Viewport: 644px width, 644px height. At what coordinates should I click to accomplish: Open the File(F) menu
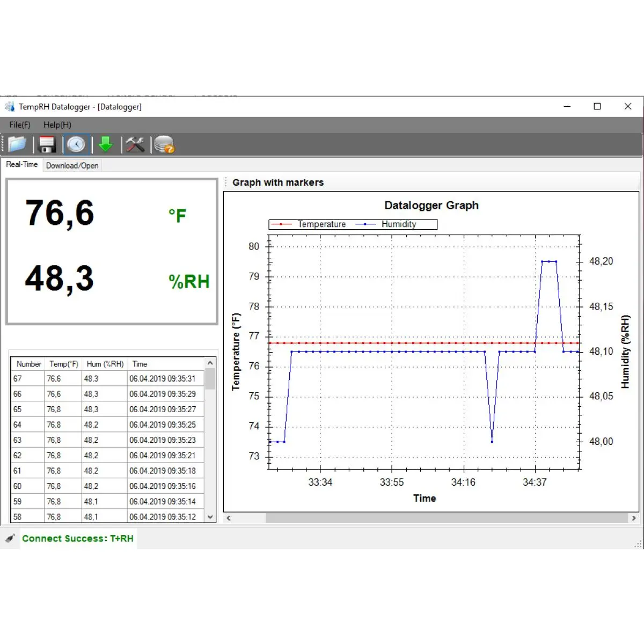(20, 125)
